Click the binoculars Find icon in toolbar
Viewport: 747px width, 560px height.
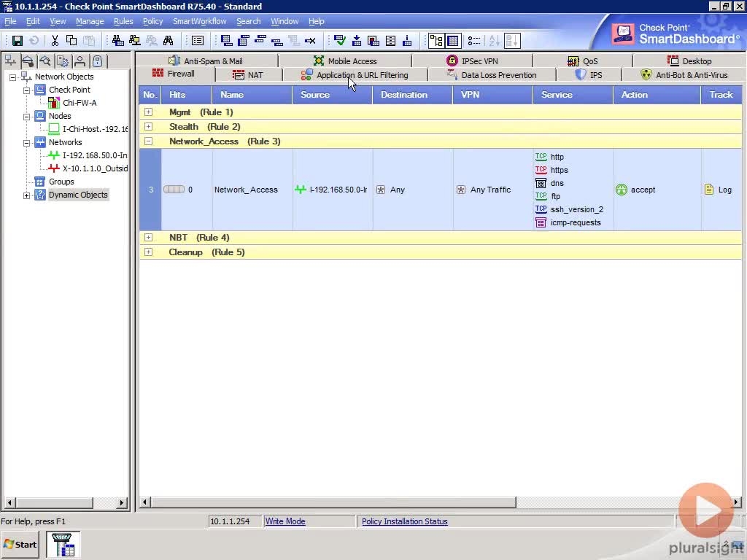tap(169, 41)
